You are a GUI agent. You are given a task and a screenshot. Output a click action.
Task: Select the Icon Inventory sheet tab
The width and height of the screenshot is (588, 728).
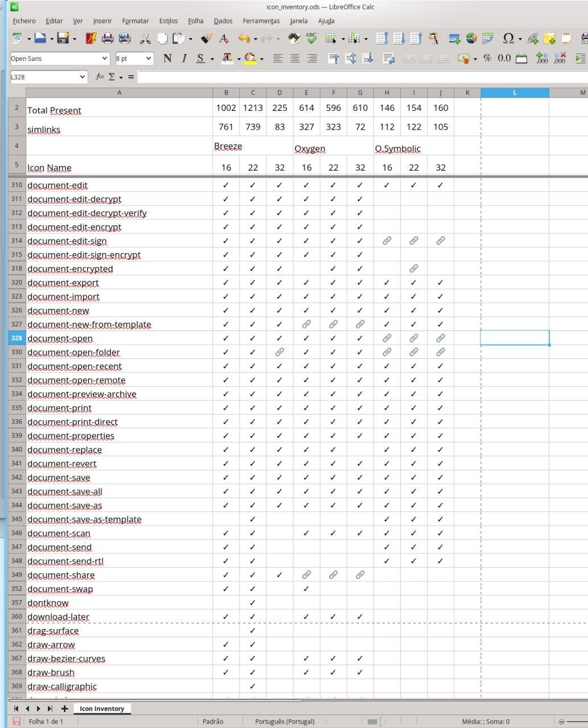point(102,709)
